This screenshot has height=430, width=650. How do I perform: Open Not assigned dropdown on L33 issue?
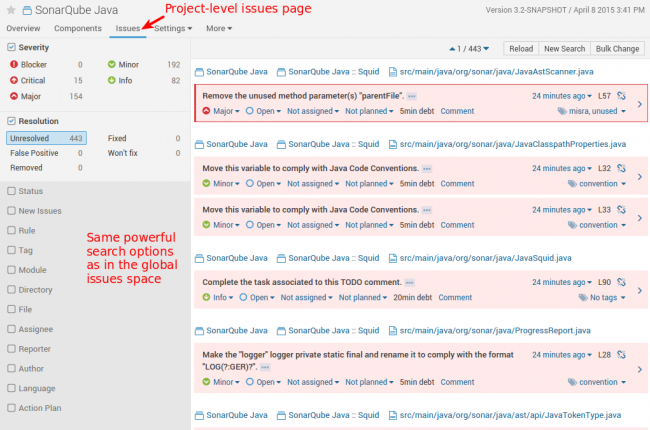tap(313, 225)
